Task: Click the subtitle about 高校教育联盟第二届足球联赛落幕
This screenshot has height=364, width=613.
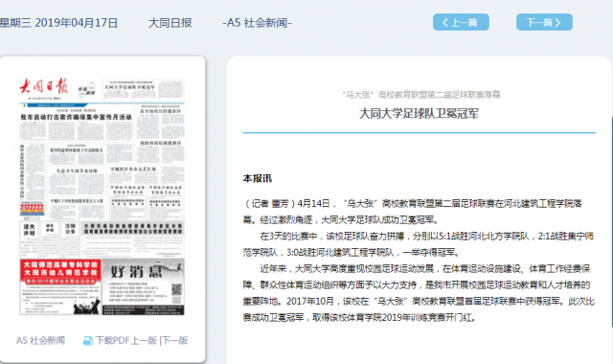Action: click(421, 95)
